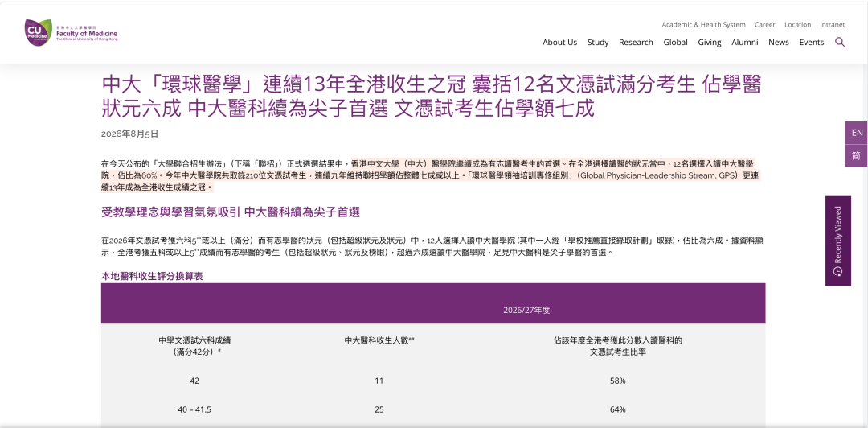Click score cell 42
Image resolution: width=868 pixels, height=428 pixels.
pos(194,381)
